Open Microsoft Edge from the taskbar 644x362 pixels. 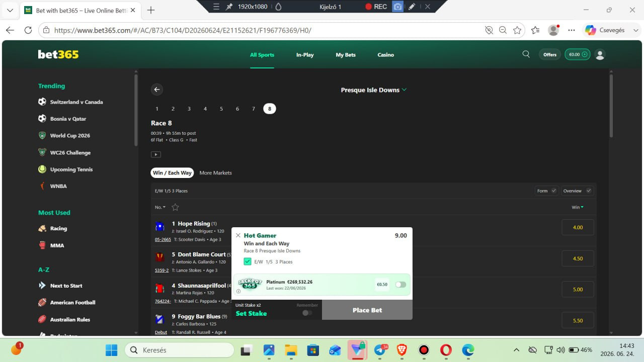click(x=468, y=350)
